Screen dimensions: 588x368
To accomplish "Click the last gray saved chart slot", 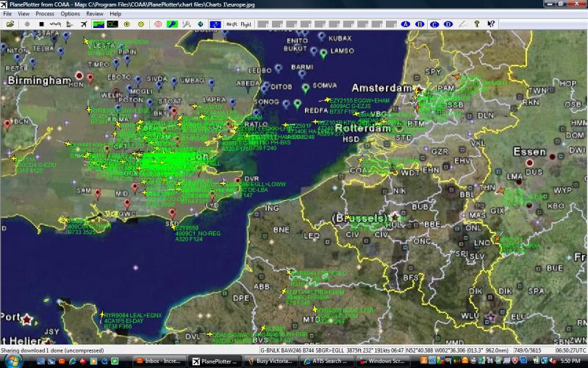I will pyautogui.click(x=391, y=24).
